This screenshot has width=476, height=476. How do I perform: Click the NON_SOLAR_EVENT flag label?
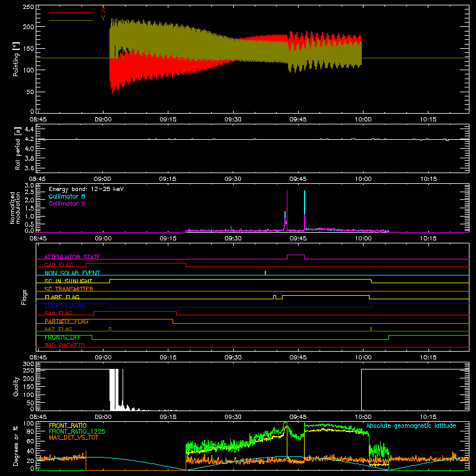pyautogui.click(x=72, y=273)
